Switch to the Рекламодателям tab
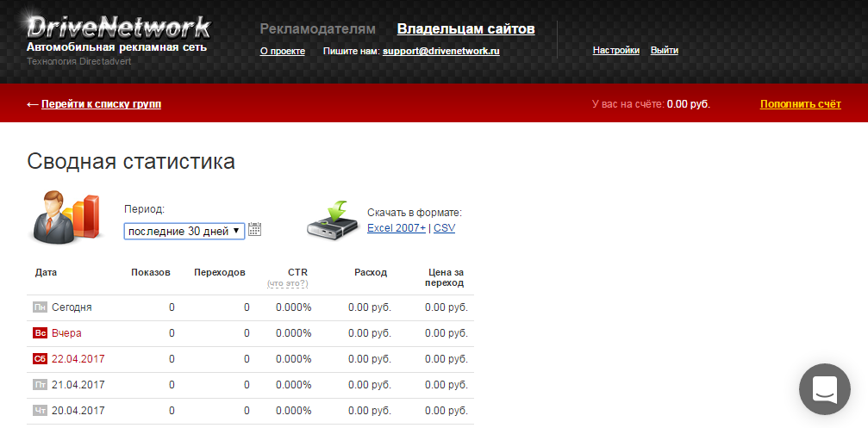 pyautogui.click(x=318, y=28)
